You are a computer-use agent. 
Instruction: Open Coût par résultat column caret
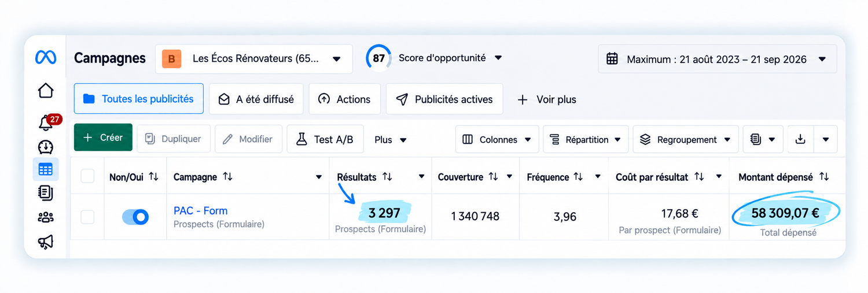pyautogui.click(x=719, y=177)
